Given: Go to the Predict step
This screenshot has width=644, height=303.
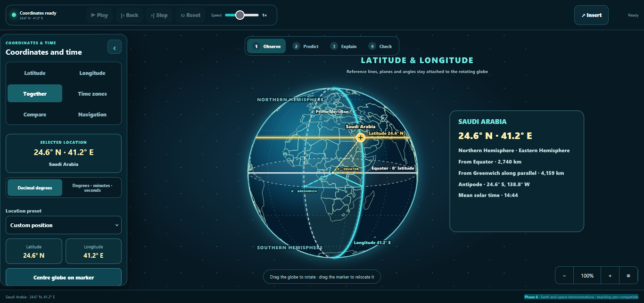Looking at the screenshot, I should coord(305,46).
